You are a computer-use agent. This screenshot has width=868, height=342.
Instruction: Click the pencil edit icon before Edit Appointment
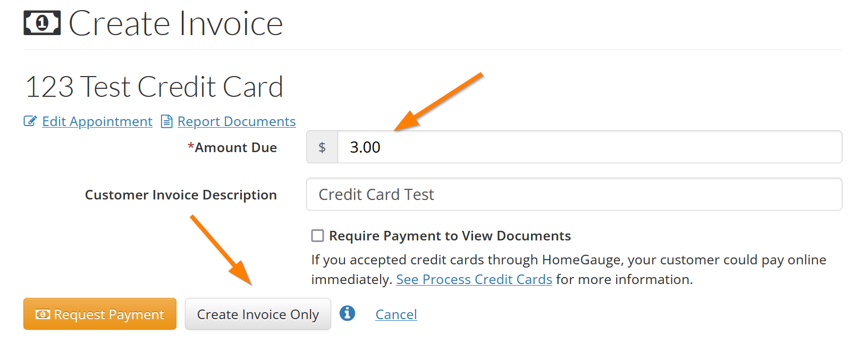pos(30,121)
